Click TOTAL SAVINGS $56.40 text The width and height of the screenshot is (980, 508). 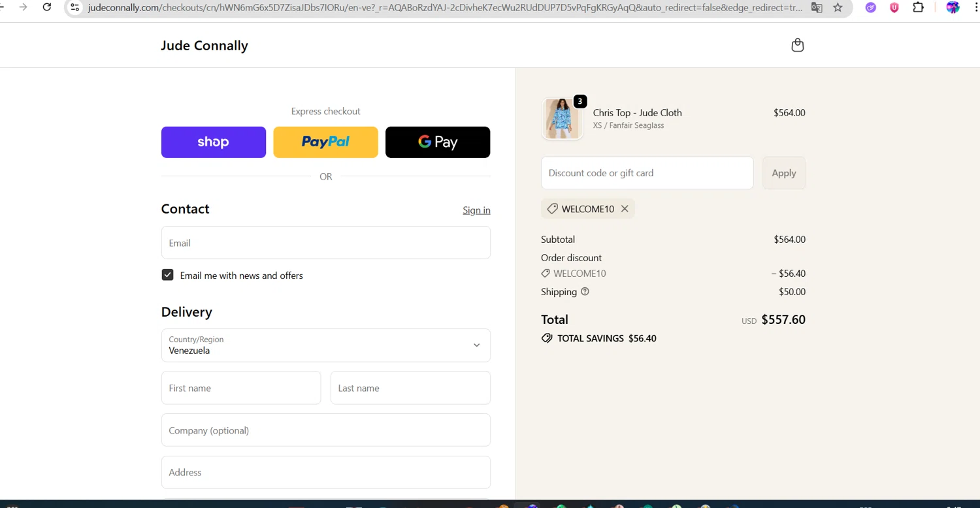pyautogui.click(x=607, y=338)
